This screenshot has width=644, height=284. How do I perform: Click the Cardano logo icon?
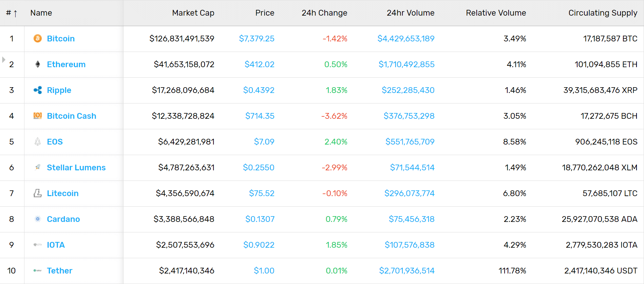[x=38, y=219]
